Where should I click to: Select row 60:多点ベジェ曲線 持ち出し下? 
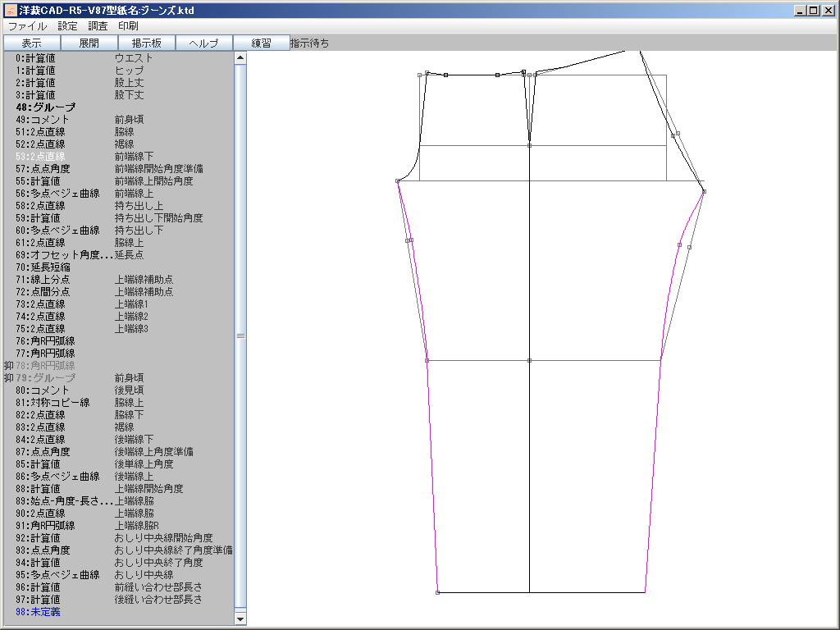tap(119, 231)
